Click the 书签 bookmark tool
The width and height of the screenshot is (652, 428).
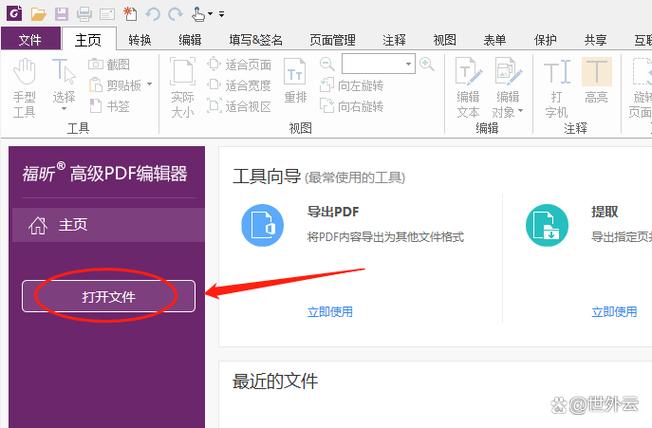coord(109,106)
